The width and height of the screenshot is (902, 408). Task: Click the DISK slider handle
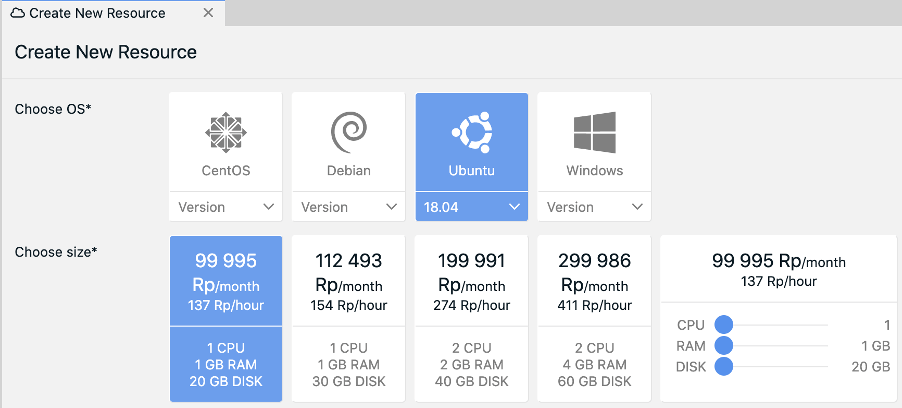click(x=724, y=366)
